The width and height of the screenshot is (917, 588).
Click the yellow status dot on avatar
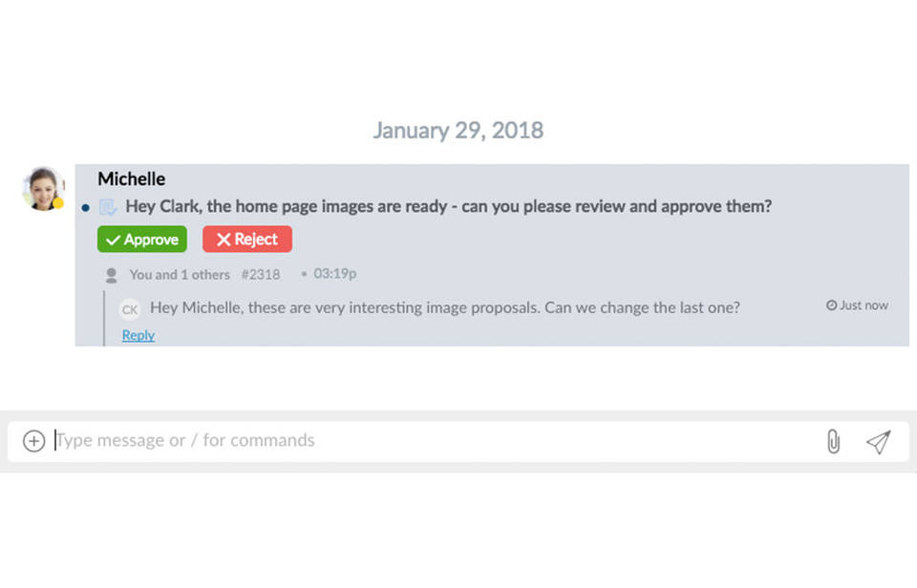(58, 203)
